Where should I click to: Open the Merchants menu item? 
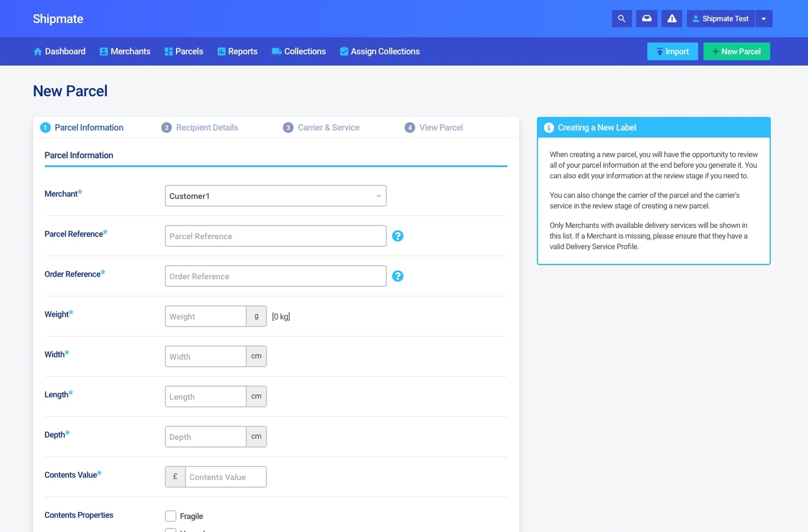point(125,51)
